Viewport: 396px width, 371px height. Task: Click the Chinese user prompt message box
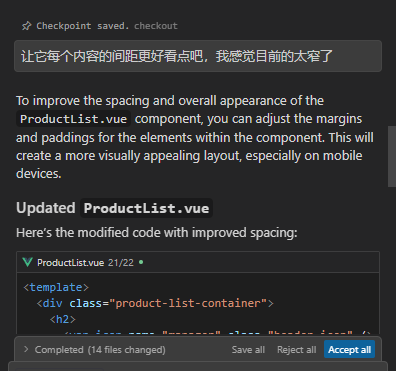[x=198, y=56]
